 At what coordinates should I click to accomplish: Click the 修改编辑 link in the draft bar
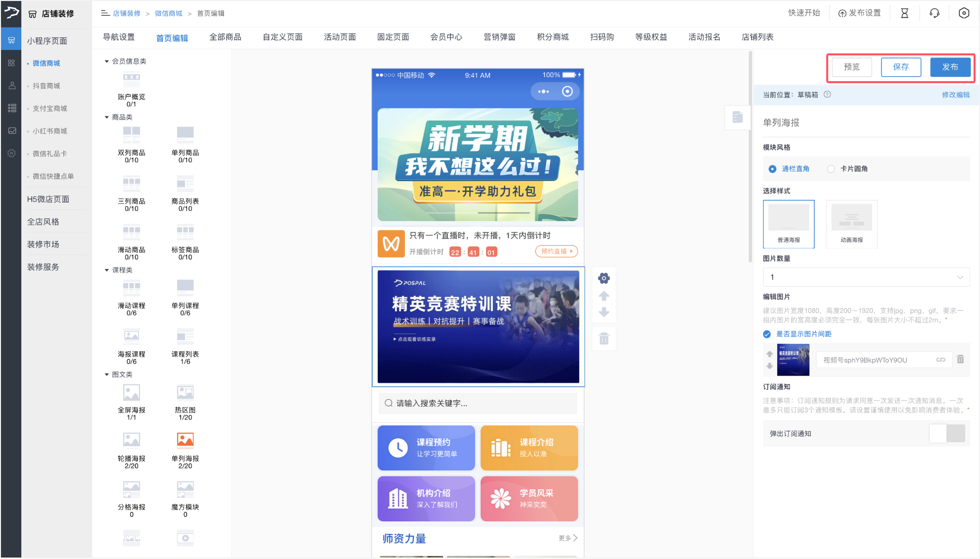coord(956,94)
